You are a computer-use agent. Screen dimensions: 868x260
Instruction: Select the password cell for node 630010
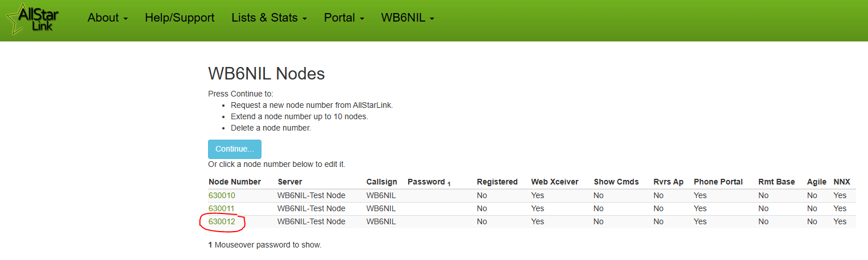pyautogui.click(x=439, y=195)
